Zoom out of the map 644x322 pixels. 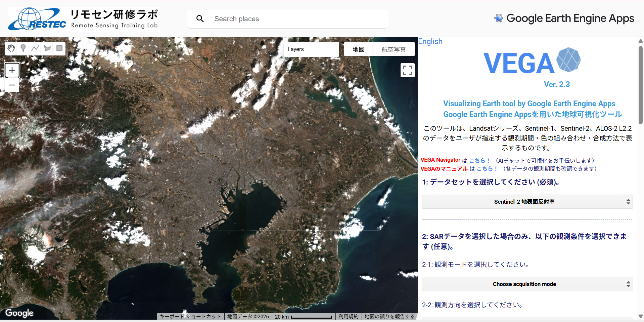click(x=12, y=85)
